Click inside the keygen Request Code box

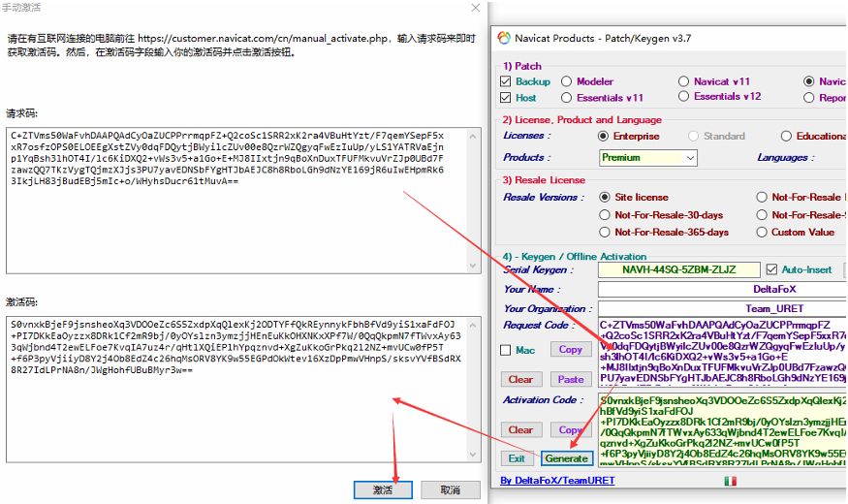coord(723,353)
